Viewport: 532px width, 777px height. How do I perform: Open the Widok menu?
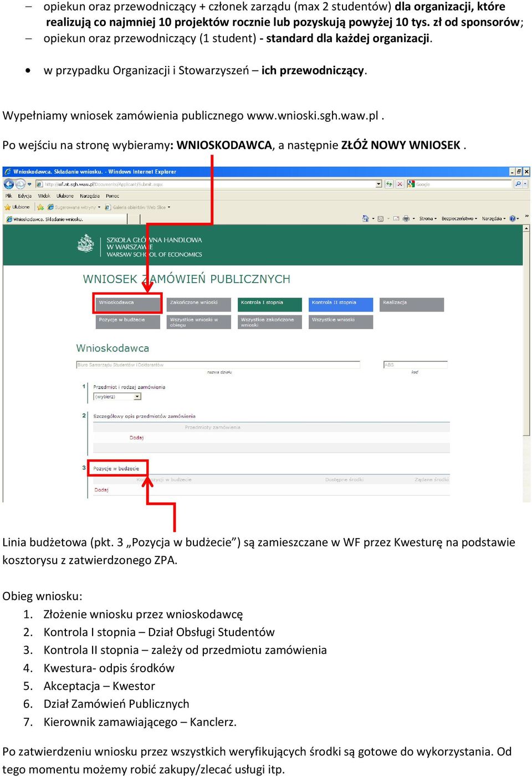pyautogui.click(x=44, y=196)
